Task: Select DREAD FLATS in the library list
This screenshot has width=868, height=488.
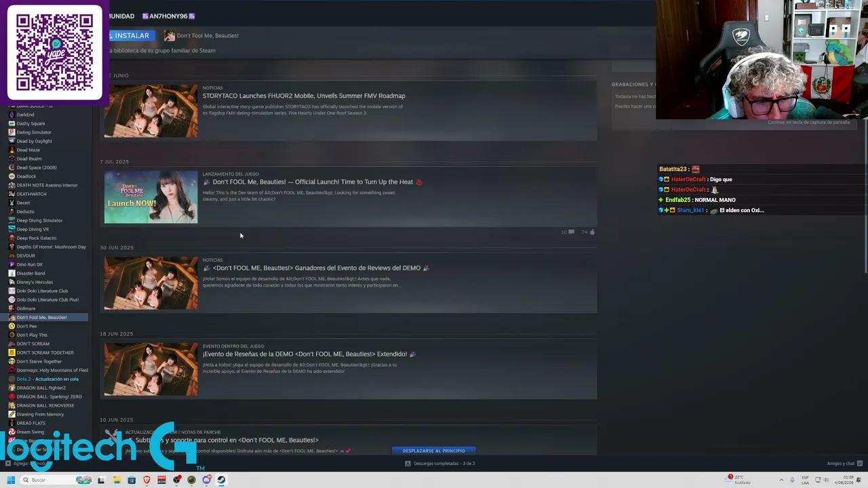Action: point(31,423)
